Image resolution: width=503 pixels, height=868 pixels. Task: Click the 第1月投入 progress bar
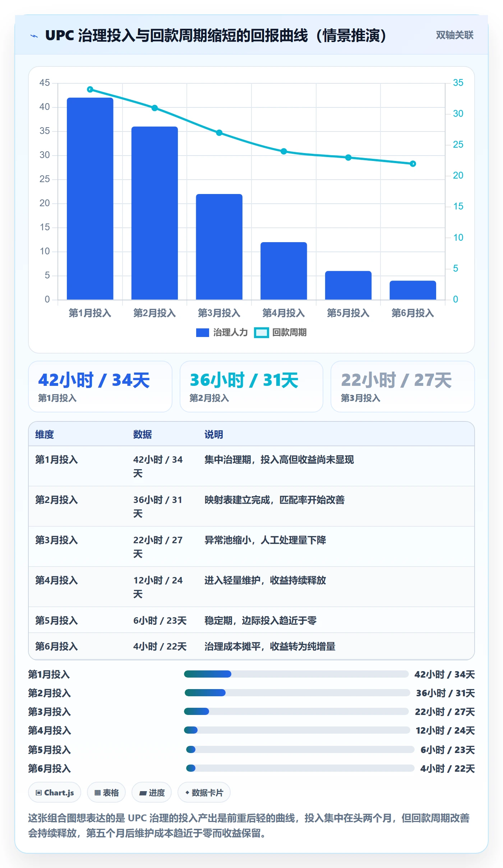pyautogui.click(x=296, y=674)
